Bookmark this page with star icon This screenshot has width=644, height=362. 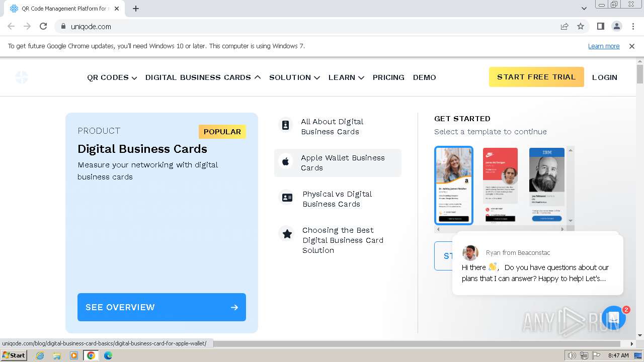coord(581,26)
